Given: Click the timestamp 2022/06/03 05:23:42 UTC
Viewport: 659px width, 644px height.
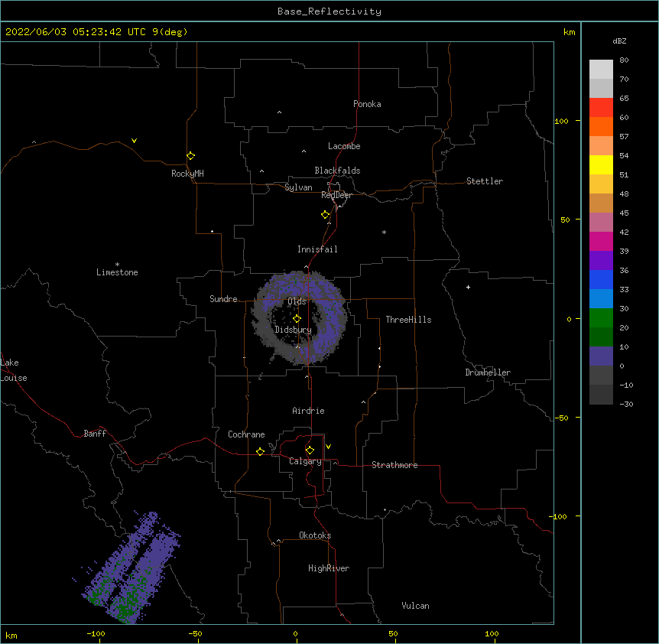Looking at the screenshot, I should [76, 32].
